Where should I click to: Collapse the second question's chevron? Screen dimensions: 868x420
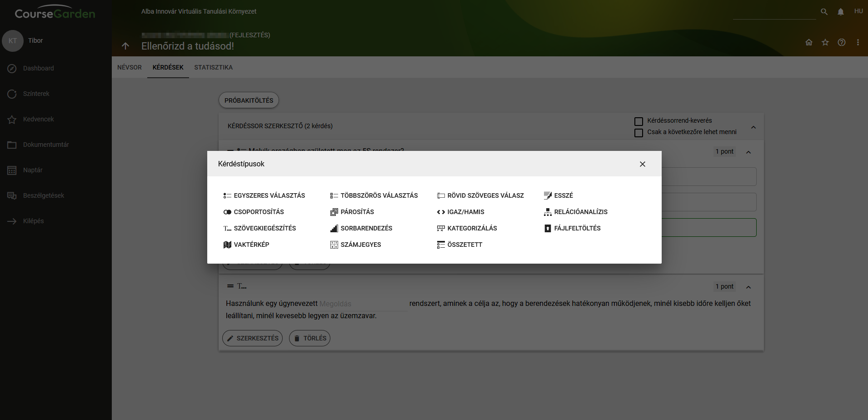click(748, 287)
